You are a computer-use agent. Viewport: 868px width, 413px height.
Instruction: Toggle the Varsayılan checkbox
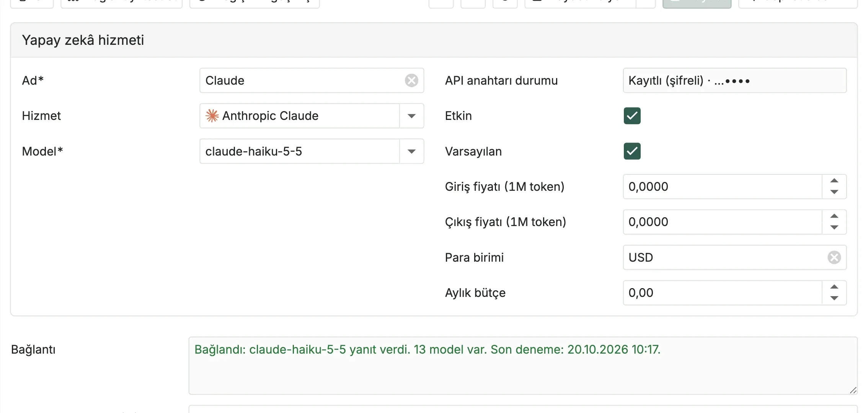(x=632, y=151)
